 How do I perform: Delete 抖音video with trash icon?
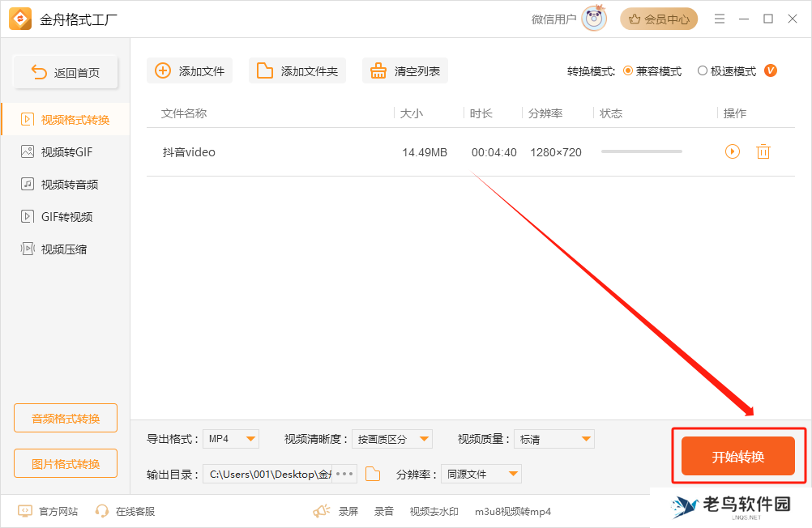(x=763, y=151)
